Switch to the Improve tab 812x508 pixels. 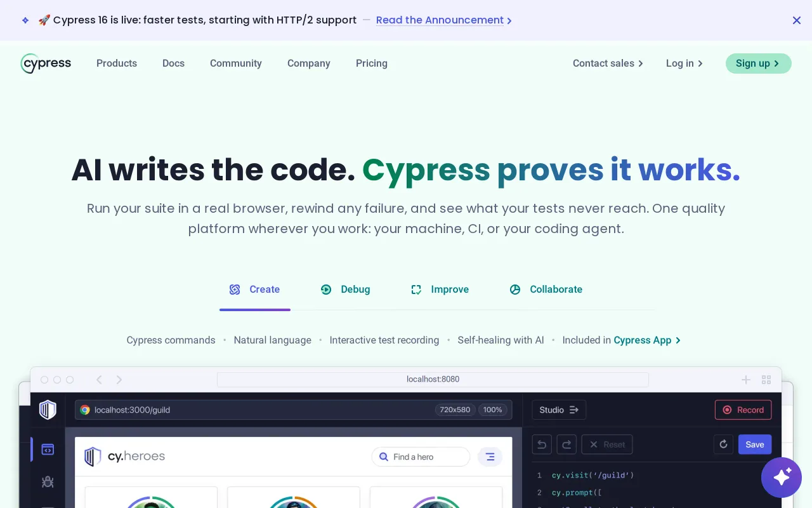pos(440,290)
